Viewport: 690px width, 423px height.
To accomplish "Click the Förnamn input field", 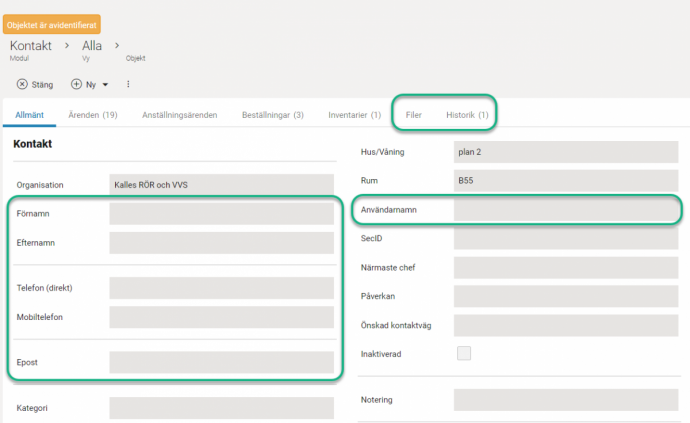I will tap(221, 213).
